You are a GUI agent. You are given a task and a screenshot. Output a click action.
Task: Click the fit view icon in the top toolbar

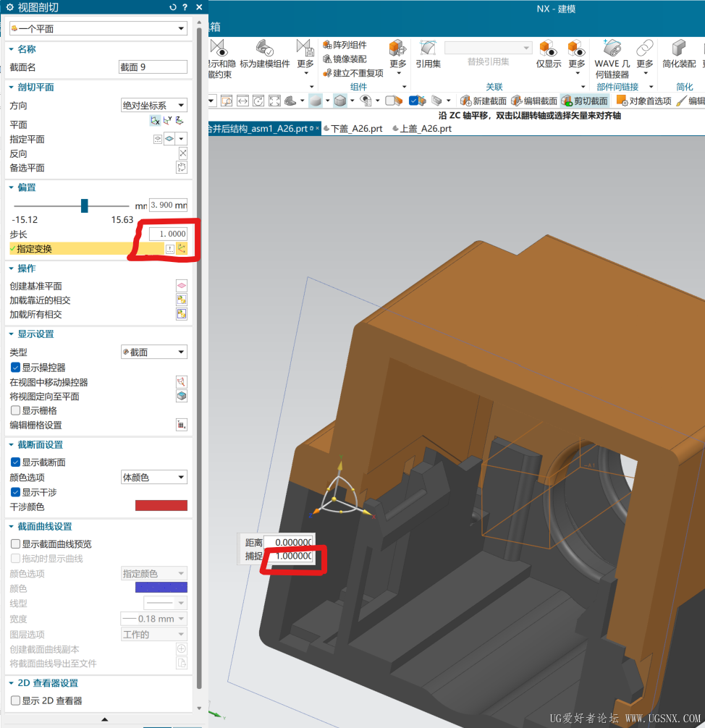(274, 101)
